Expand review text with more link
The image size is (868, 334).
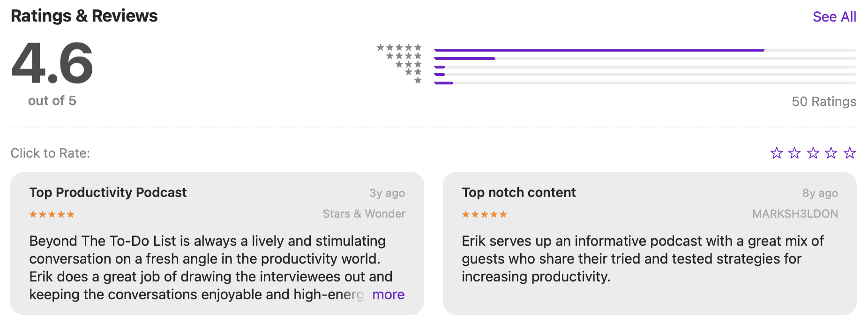(x=388, y=295)
